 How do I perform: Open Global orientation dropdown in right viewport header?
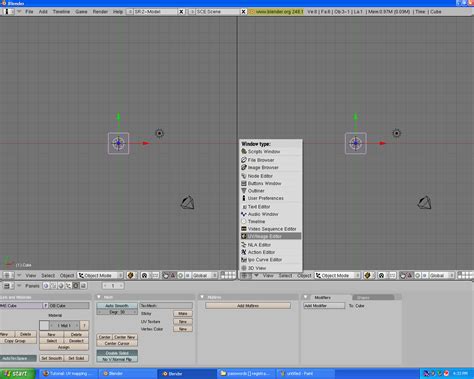[x=442, y=276]
